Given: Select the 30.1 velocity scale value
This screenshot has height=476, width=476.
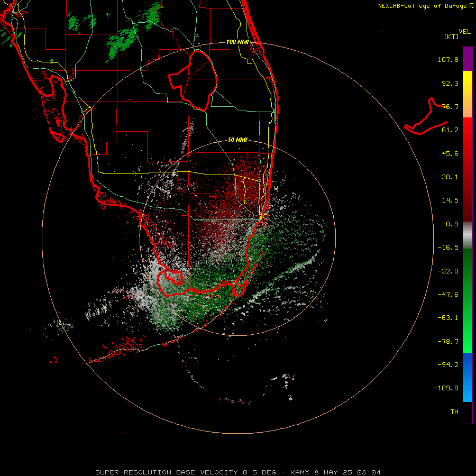Looking at the screenshot, I should [x=450, y=177].
